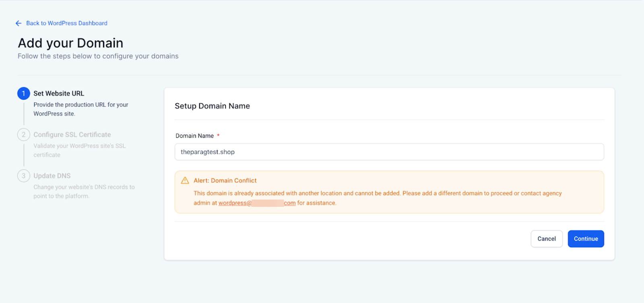Click the Setup Domain Name heading
This screenshot has height=303, width=644.
[212, 106]
